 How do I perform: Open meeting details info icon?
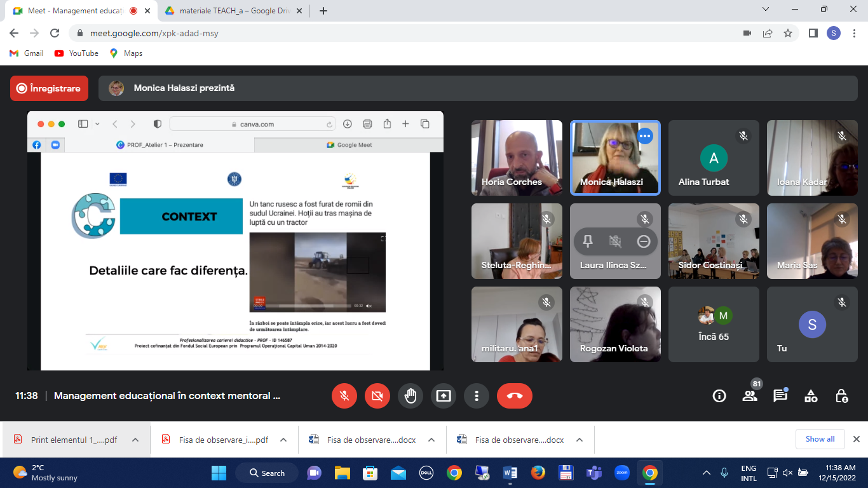(x=719, y=396)
